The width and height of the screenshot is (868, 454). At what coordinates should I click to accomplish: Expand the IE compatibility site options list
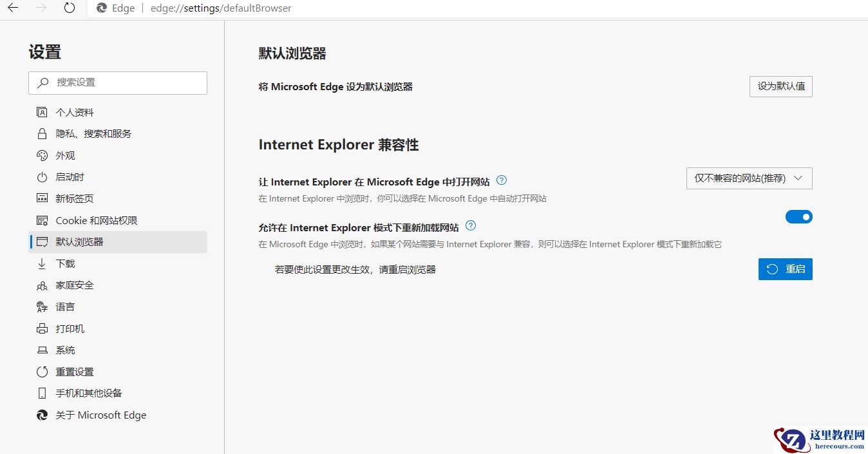click(x=749, y=178)
